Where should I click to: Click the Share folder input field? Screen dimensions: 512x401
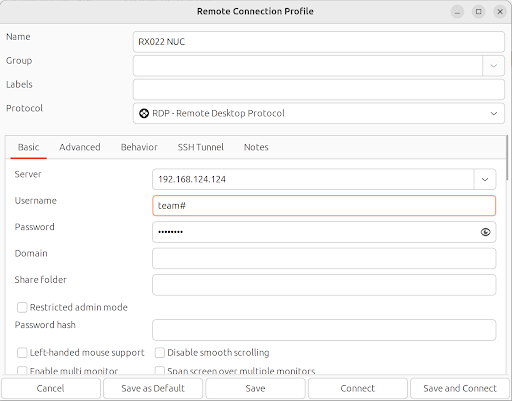324,285
